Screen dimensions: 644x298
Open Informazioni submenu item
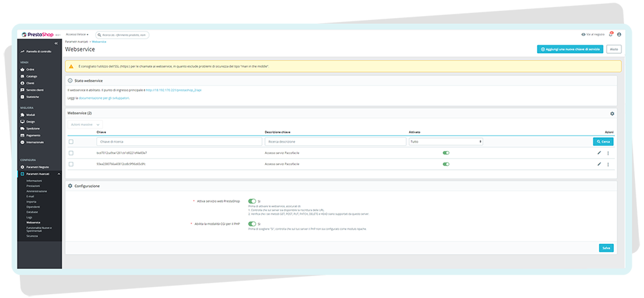click(33, 181)
